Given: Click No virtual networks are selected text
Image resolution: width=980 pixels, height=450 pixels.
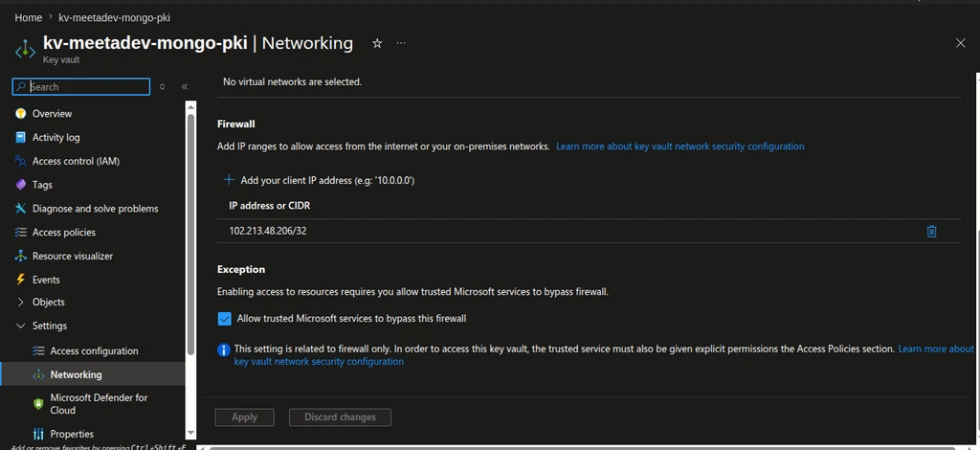Looking at the screenshot, I should click(293, 82).
